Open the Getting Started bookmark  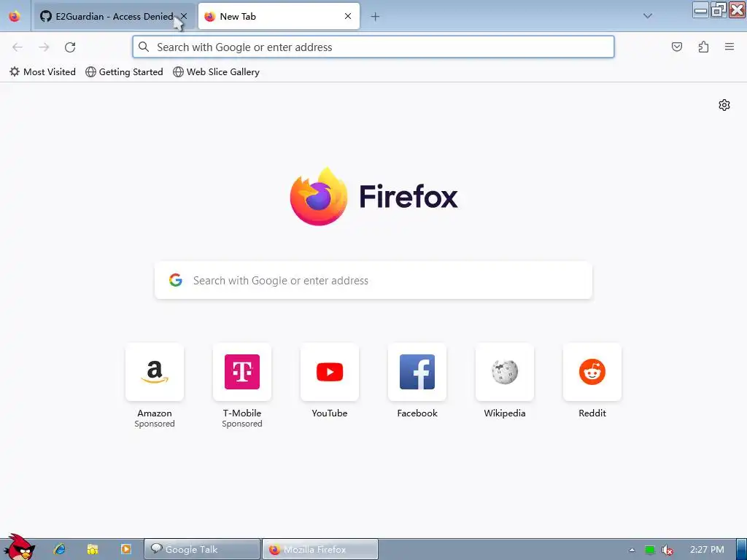coord(124,72)
